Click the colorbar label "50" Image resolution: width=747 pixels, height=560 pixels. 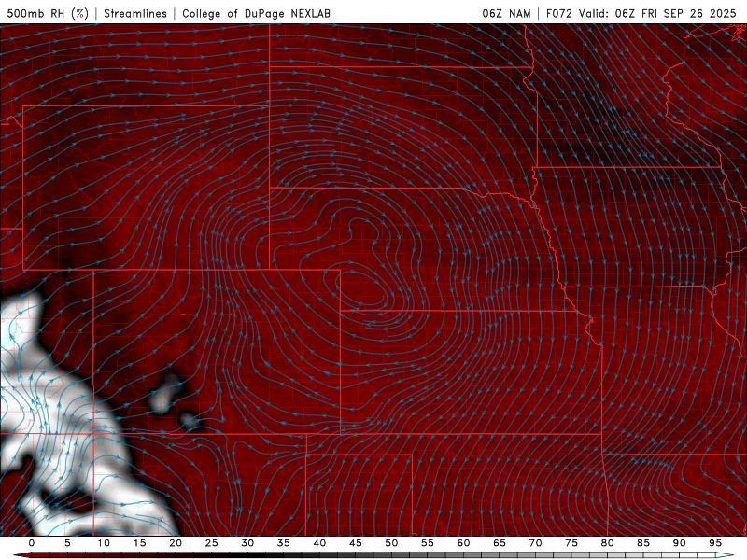[391, 543]
